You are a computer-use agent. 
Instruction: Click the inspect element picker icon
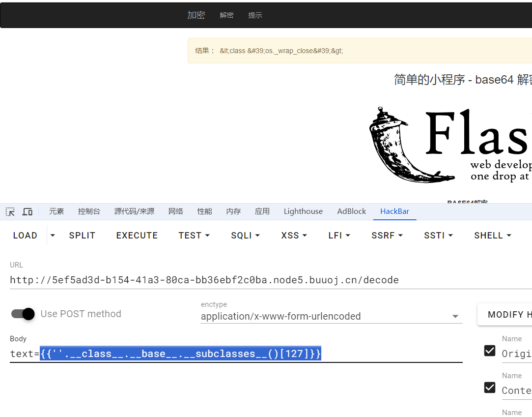(x=10, y=211)
